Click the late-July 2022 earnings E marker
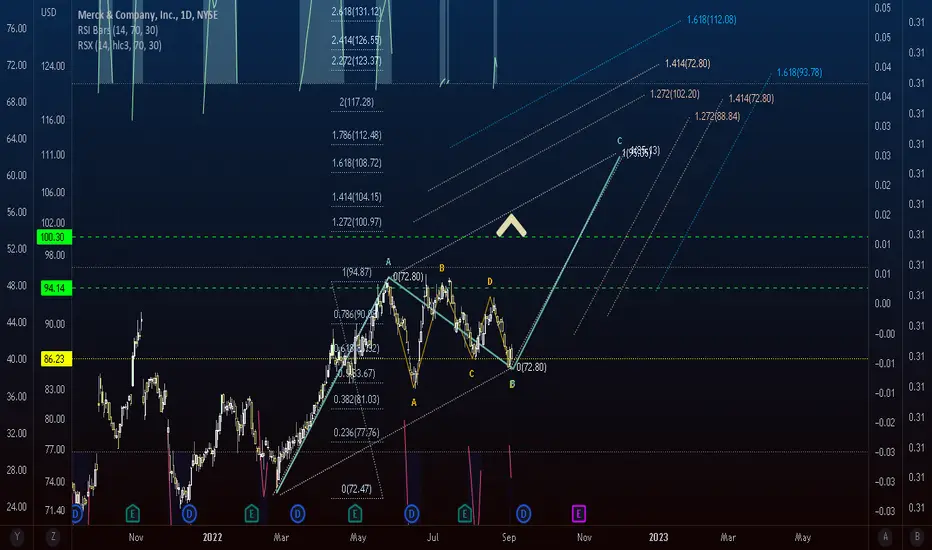Image resolution: width=932 pixels, height=550 pixels. (x=465, y=513)
